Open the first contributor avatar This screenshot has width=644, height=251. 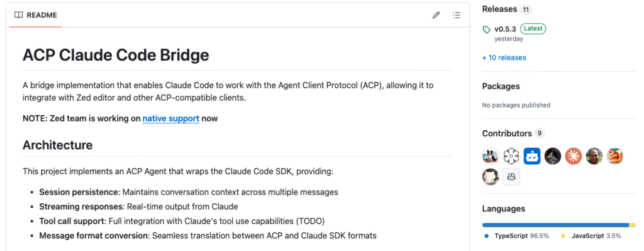491,156
